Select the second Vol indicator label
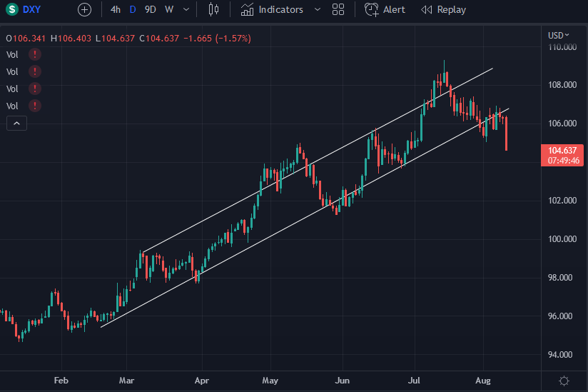 [12, 71]
